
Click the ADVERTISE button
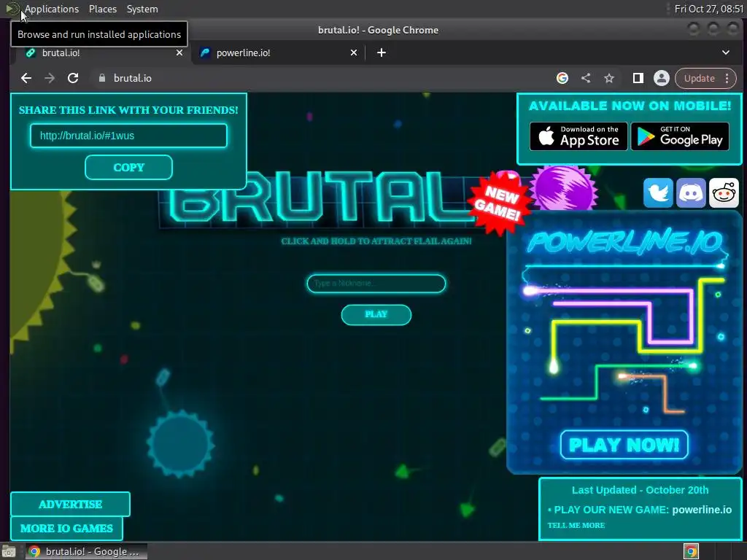coord(70,505)
